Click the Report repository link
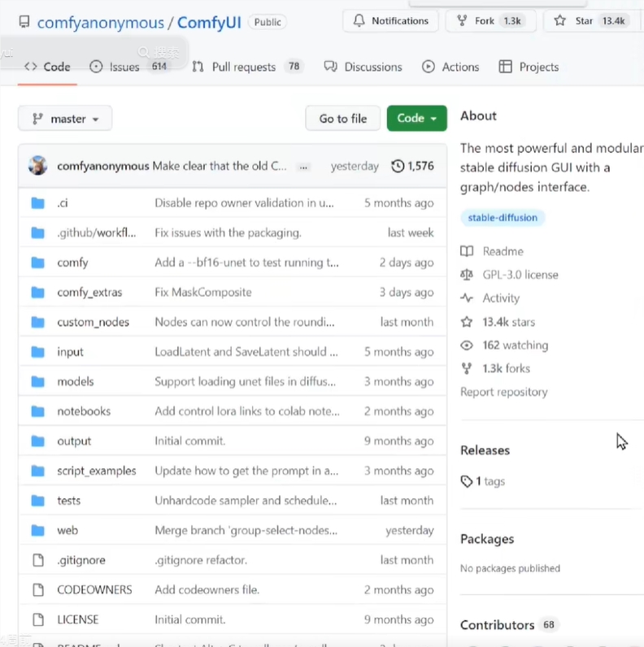The width and height of the screenshot is (644, 647). [504, 392]
